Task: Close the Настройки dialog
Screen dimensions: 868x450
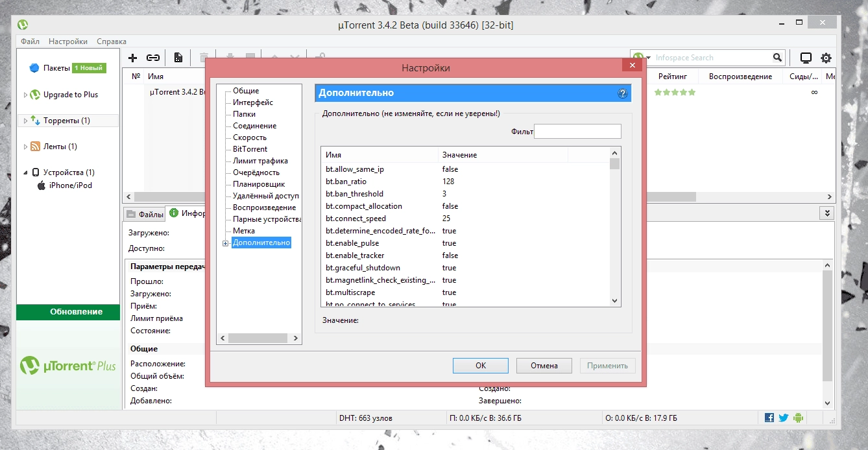Action: click(x=631, y=65)
